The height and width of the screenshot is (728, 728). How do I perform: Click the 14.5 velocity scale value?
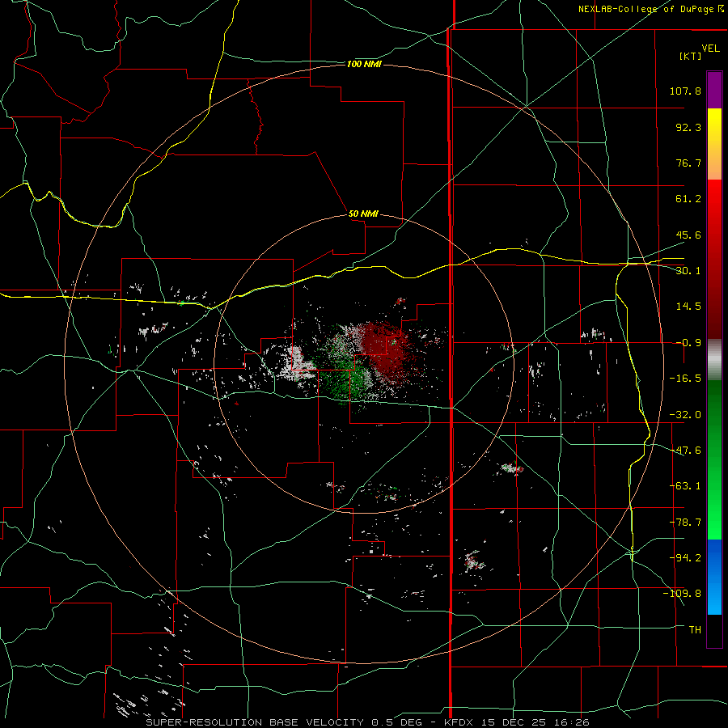688,307
